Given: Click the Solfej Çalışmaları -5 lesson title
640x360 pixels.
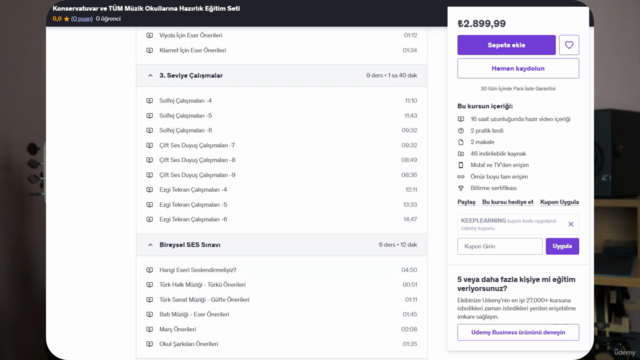Looking at the screenshot, I should tap(186, 116).
